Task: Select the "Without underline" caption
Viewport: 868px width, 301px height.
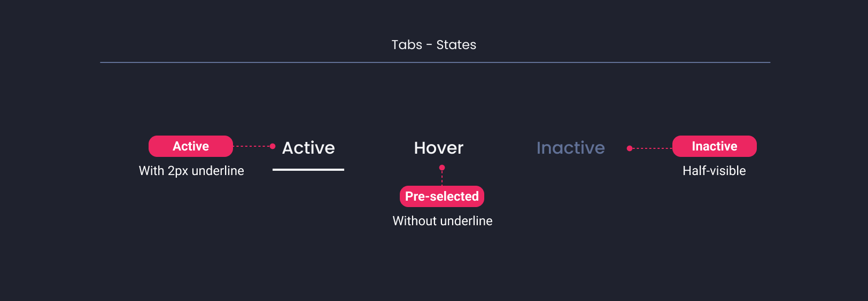Action: click(x=443, y=221)
